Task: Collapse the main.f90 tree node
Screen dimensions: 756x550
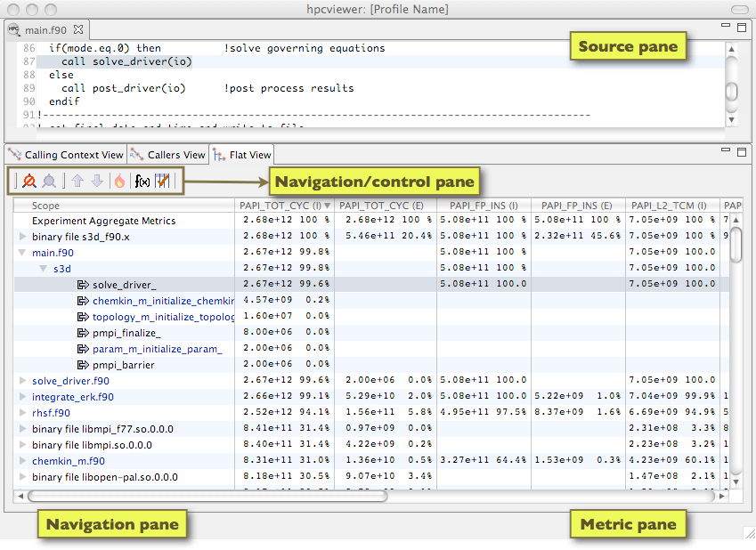Action: coord(22,252)
